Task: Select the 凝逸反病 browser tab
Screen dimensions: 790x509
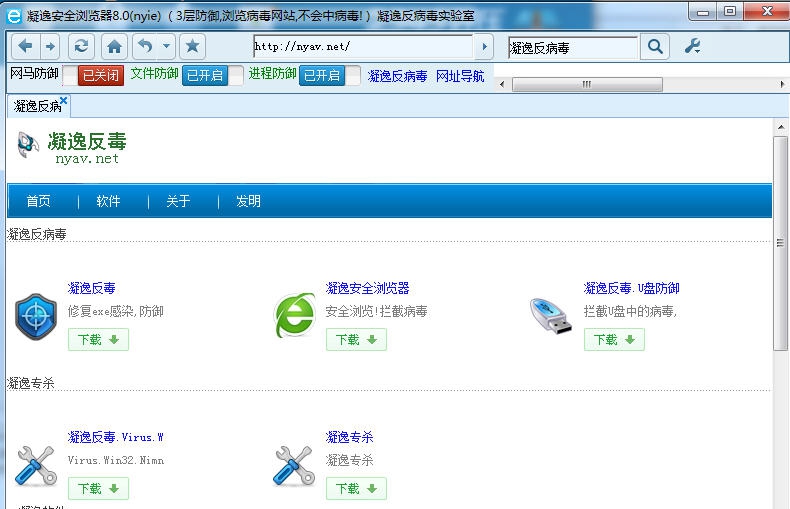Action: pyautogui.click(x=35, y=106)
